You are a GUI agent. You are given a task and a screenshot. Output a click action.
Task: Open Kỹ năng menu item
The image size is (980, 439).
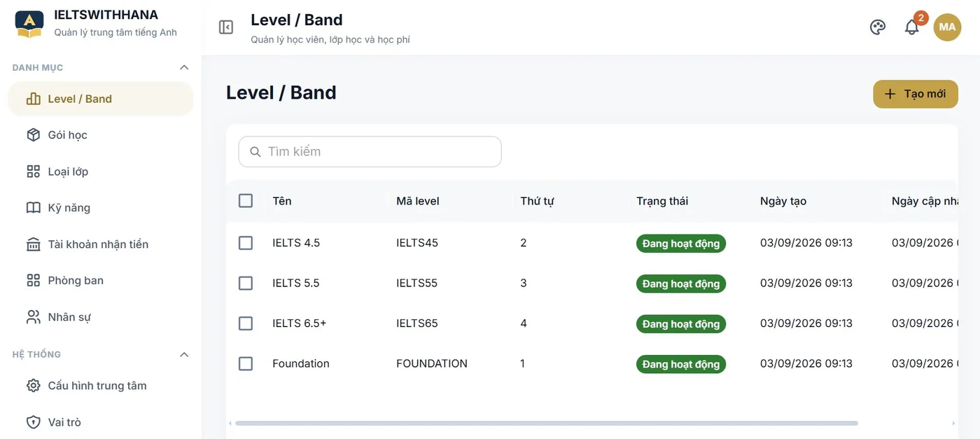tap(100, 208)
